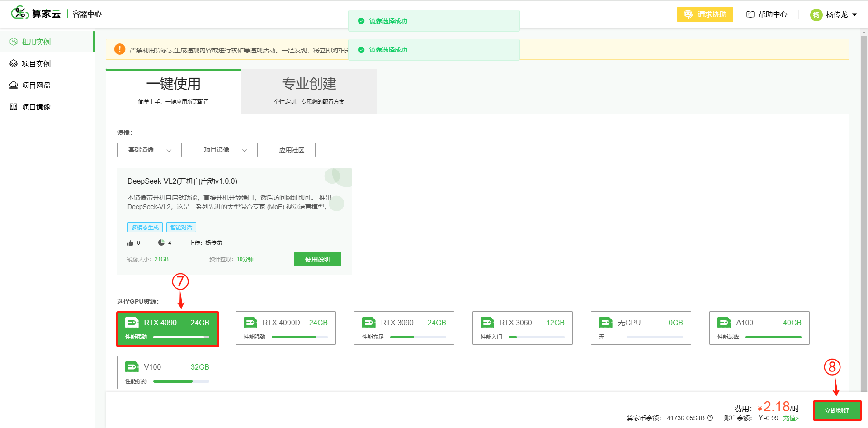Viewport: 868px width, 428px height.
Task: Select the RTX 4090D 24GB option
Action: [286, 328]
